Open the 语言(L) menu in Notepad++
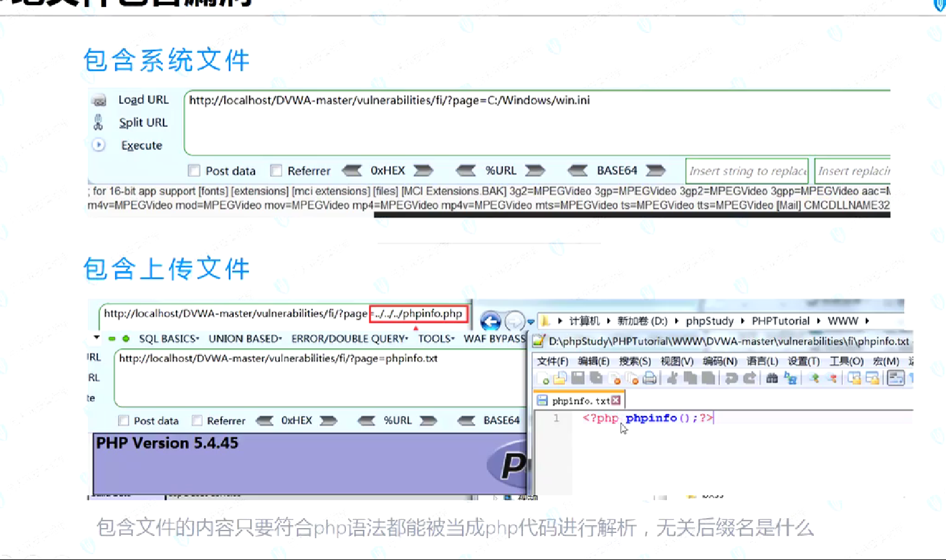The height and width of the screenshot is (560, 946). [762, 361]
